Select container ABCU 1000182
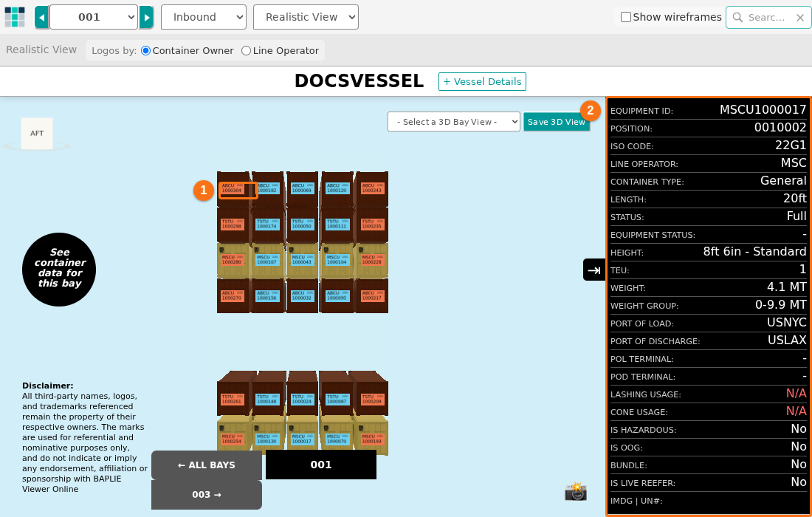 click(267, 188)
